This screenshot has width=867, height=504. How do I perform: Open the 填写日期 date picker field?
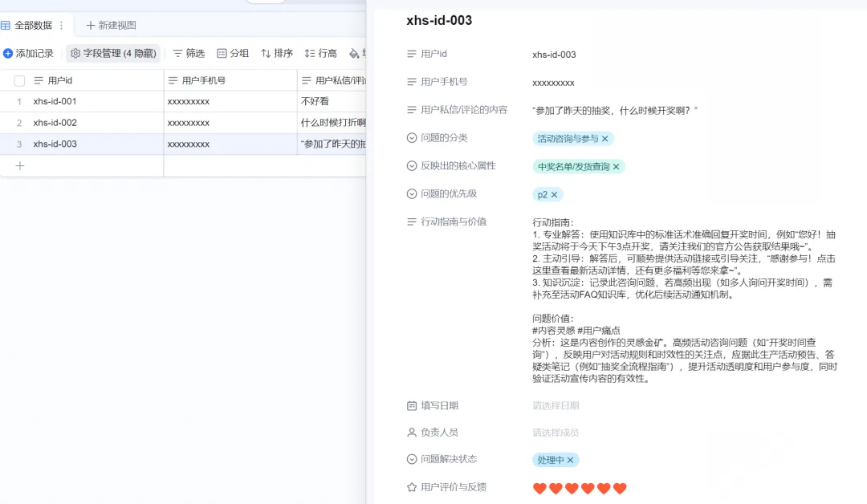[556, 405]
